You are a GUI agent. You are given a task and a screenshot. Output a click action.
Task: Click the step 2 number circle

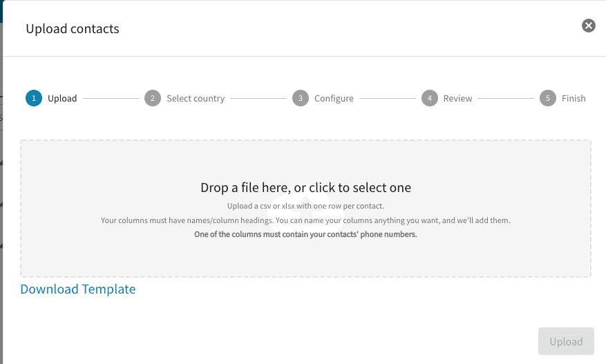pyautogui.click(x=151, y=98)
